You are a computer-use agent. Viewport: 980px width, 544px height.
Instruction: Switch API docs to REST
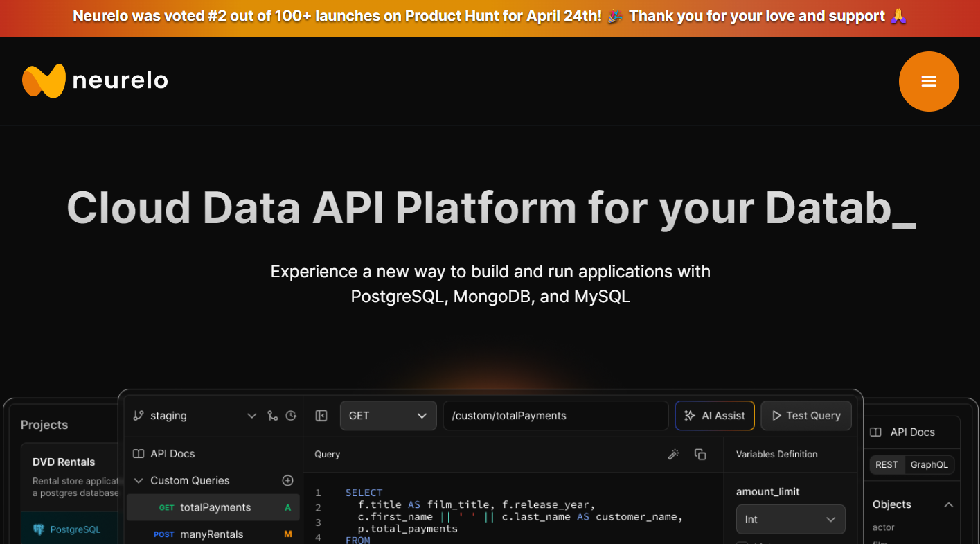tap(887, 465)
